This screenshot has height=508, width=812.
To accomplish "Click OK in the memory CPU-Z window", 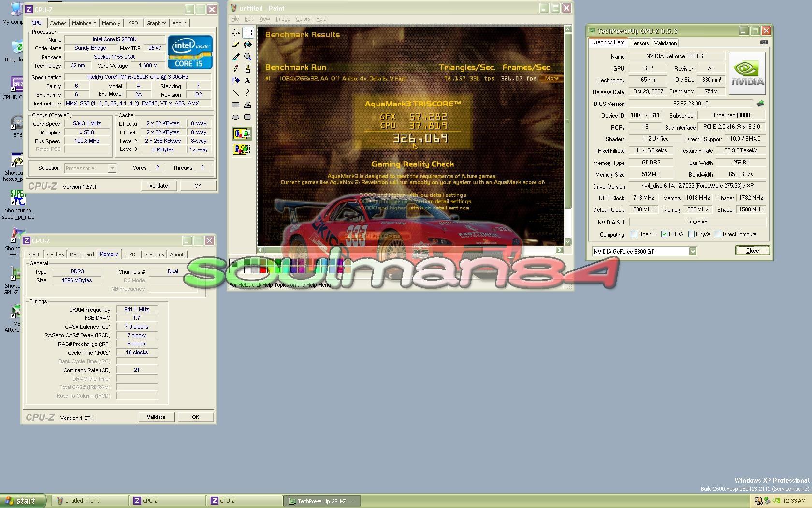I will point(195,417).
